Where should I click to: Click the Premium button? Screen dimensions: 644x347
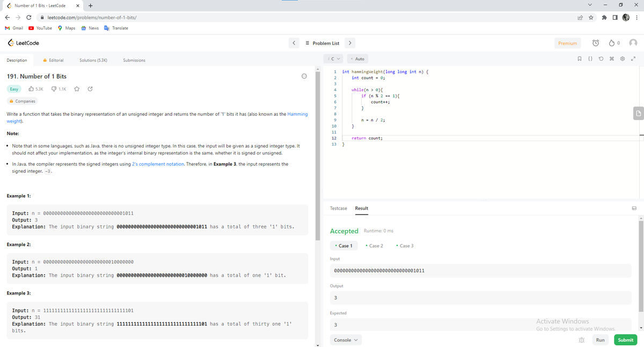[568, 43]
